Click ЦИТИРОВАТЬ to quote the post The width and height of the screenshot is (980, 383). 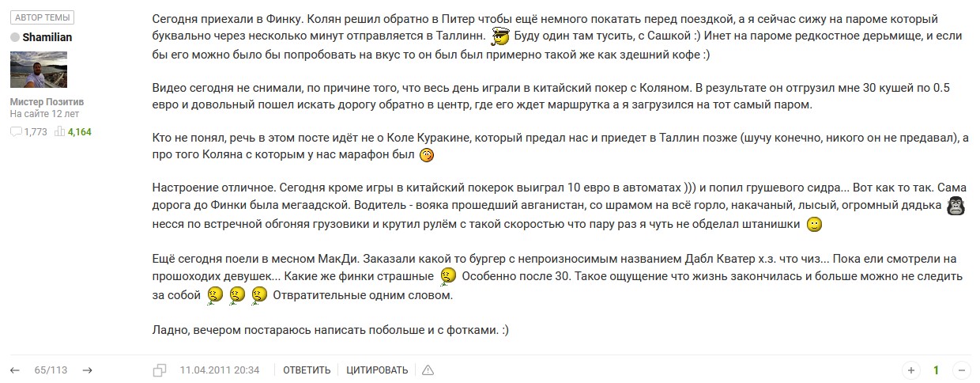tap(377, 370)
